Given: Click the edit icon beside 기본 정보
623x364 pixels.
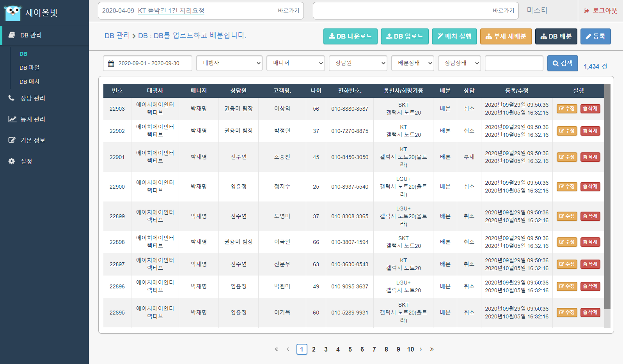Looking at the screenshot, I should (12, 140).
